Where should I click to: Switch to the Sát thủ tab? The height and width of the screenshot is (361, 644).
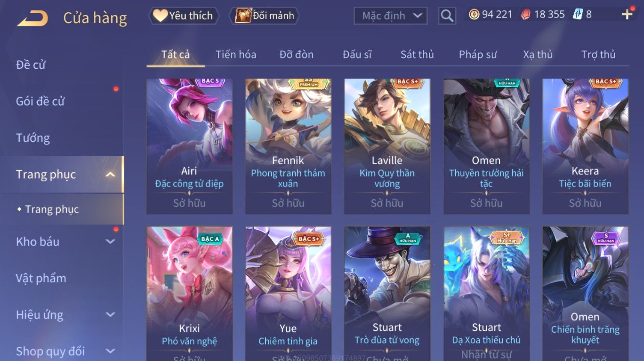tap(417, 54)
